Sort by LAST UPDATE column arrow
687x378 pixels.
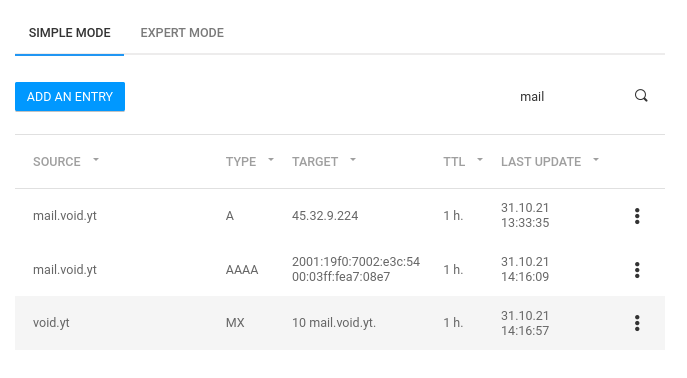596,160
